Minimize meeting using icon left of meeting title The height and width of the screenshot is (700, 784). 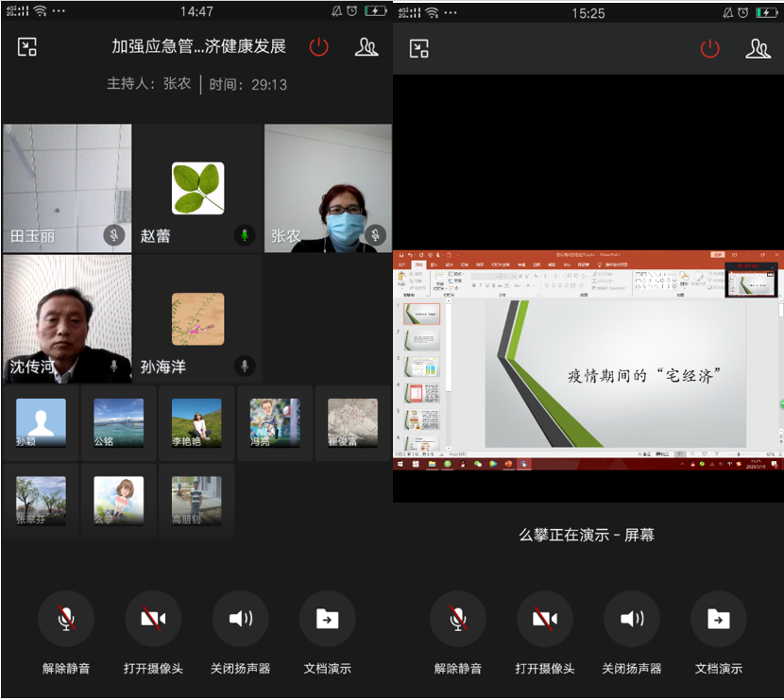coord(27,47)
